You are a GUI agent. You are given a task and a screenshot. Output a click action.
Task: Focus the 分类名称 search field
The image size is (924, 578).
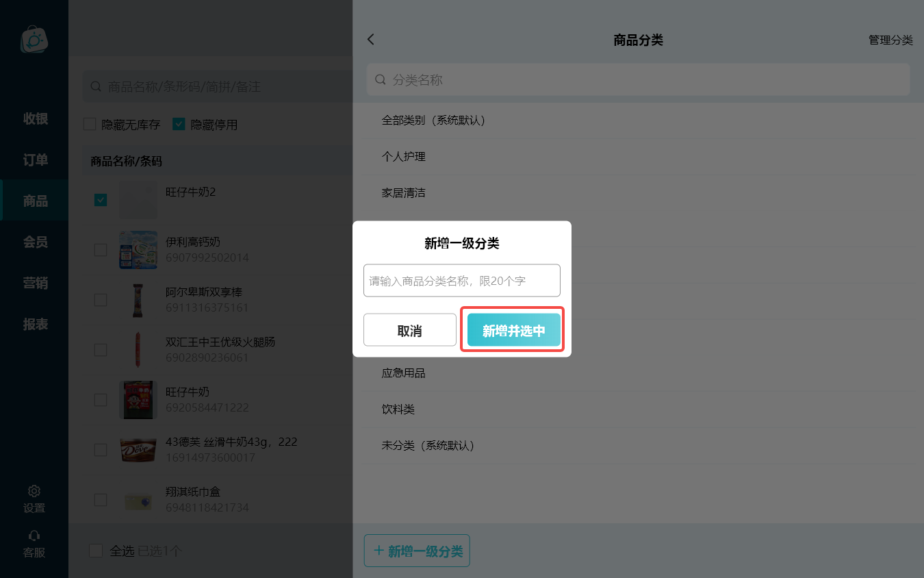pos(638,80)
